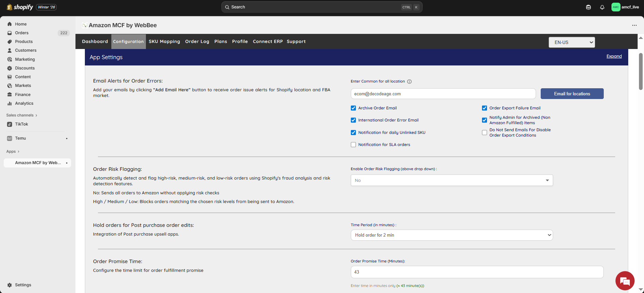Open the live chat bubble widget
644x293 pixels.
(x=625, y=281)
